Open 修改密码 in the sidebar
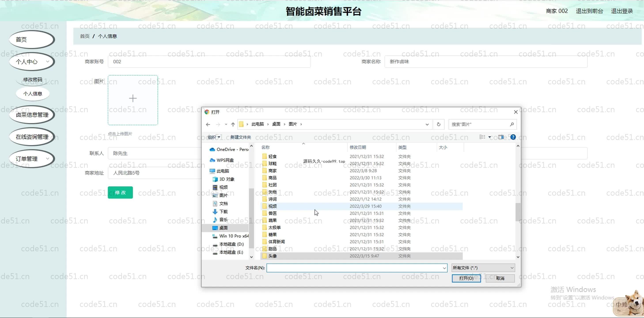The height and width of the screenshot is (318, 644). pos(32,79)
